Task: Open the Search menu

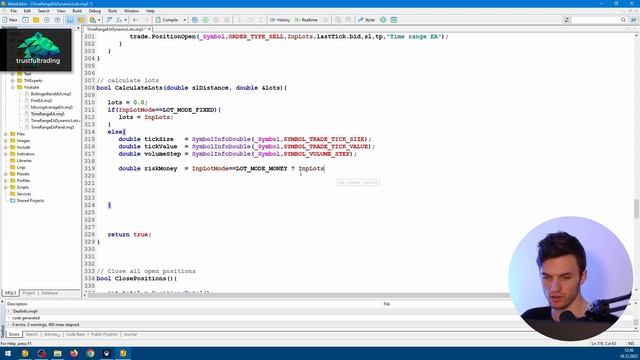Action: [x=44, y=11]
